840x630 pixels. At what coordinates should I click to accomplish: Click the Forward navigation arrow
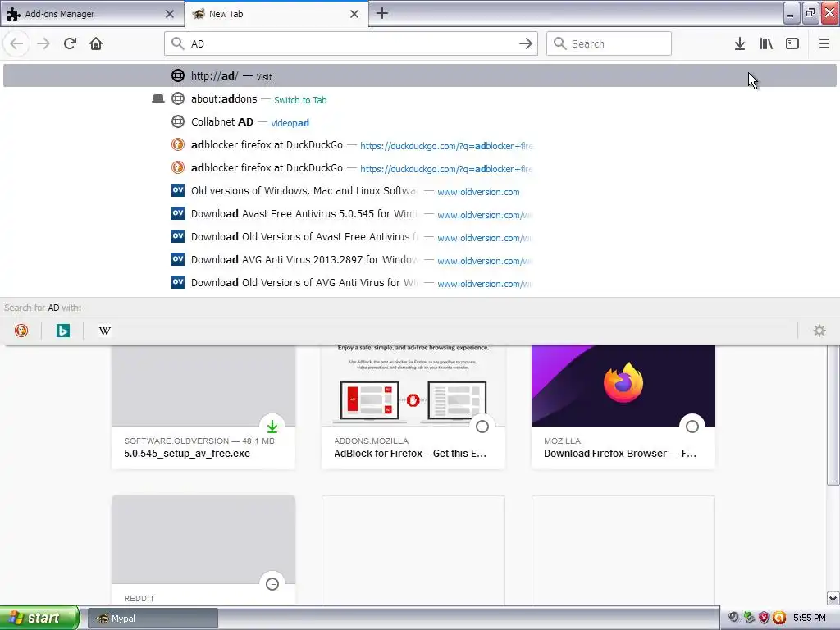pyautogui.click(x=43, y=43)
